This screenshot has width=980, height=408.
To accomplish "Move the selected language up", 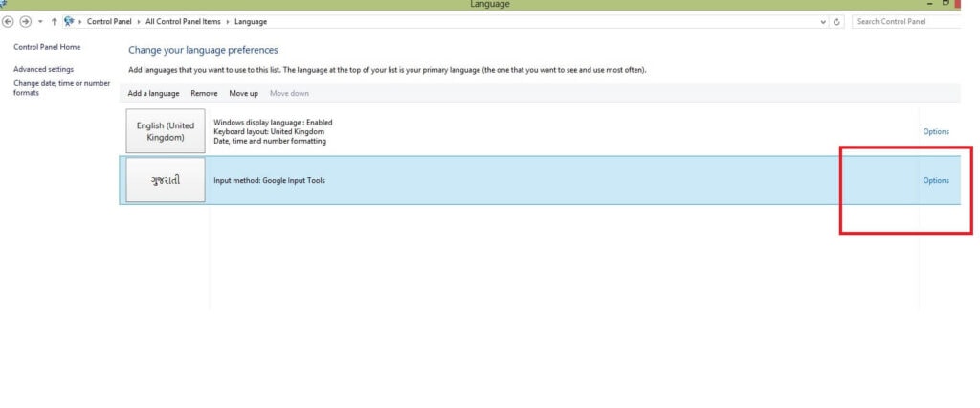I will (243, 93).
